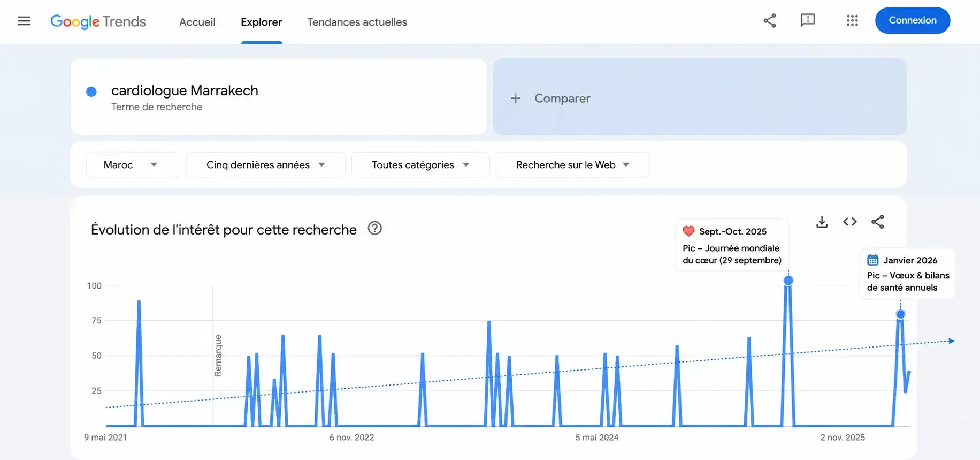Click the calendar icon in Janvier 2026 note
This screenshot has height=460, width=980.
point(872,260)
